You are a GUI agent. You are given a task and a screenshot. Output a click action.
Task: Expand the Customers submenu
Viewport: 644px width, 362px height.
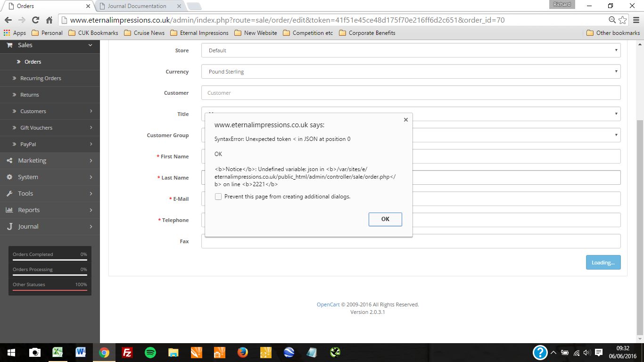[50, 111]
